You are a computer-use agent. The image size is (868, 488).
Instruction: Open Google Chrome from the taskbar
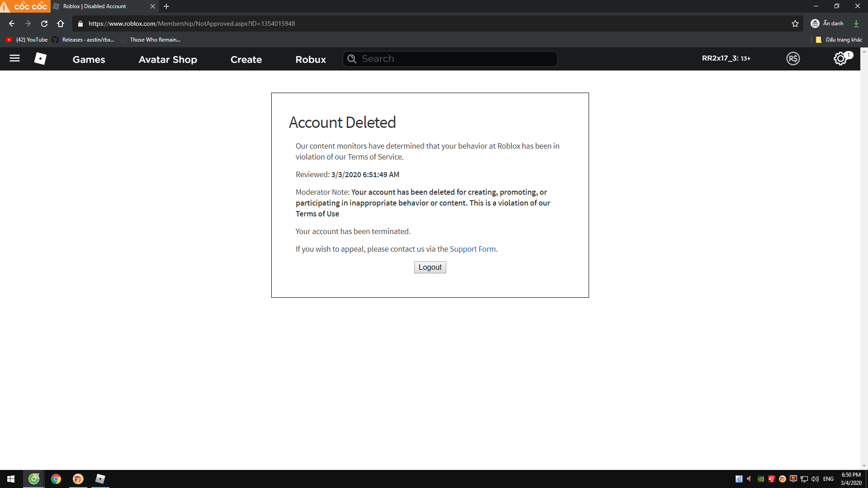tap(56, 479)
